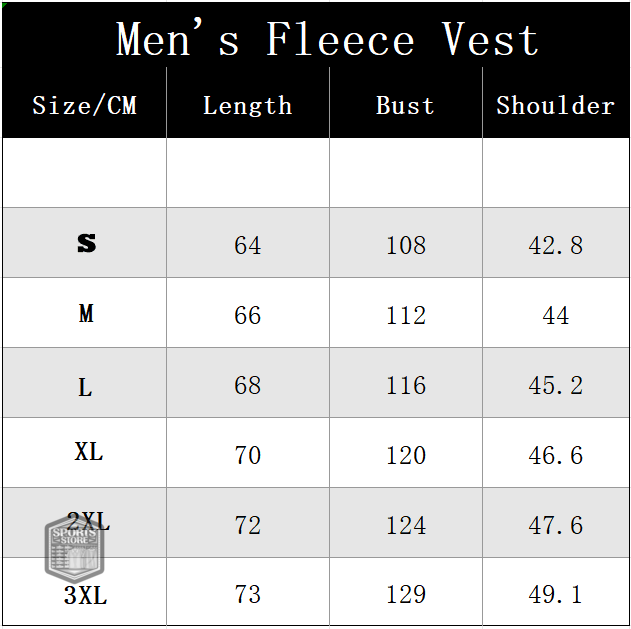631x629 pixels.
Task: Select the Men's Fleece Vest title
Action: point(327,39)
